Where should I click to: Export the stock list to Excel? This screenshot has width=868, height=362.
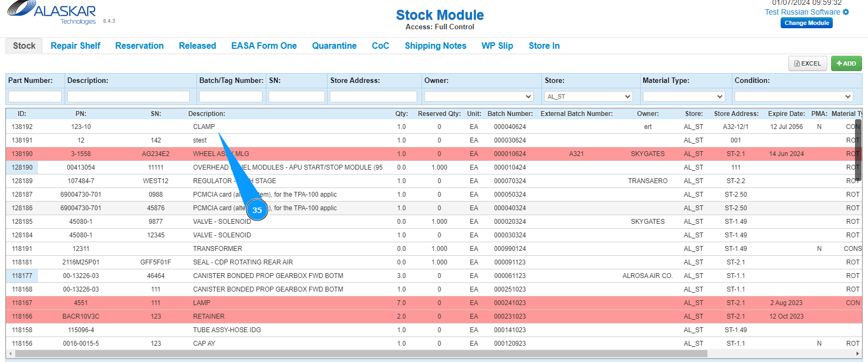808,63
